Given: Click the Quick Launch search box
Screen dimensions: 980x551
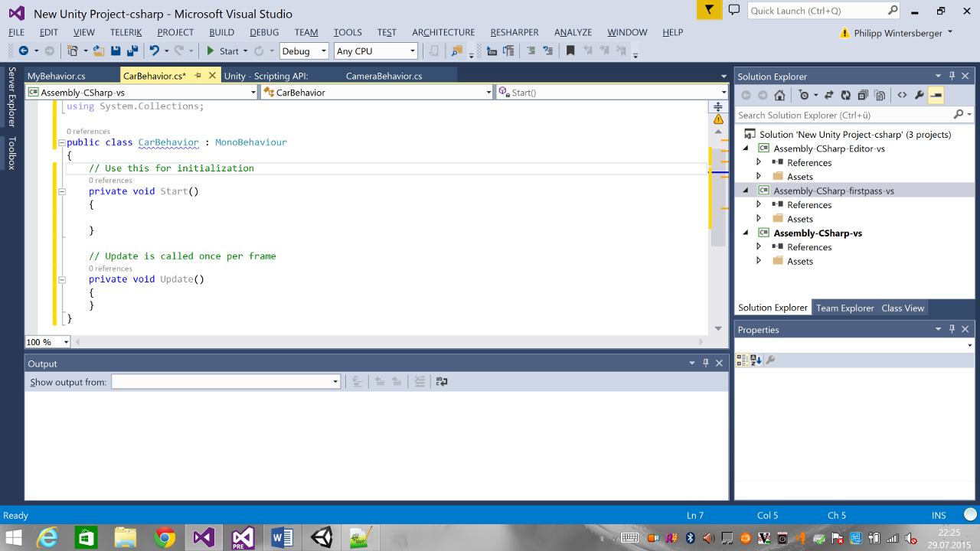Looking at the screenshot, I should point(816,11).
